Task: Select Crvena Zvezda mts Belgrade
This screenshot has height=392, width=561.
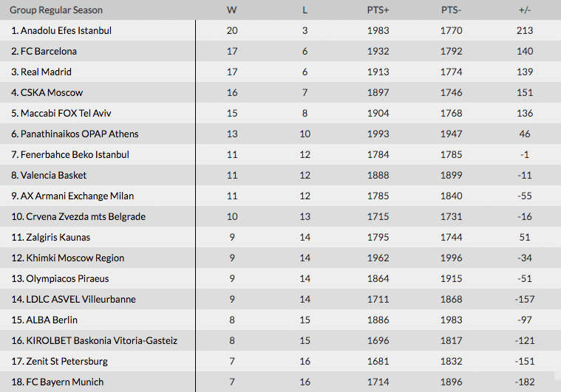Action: pos(78,217)
